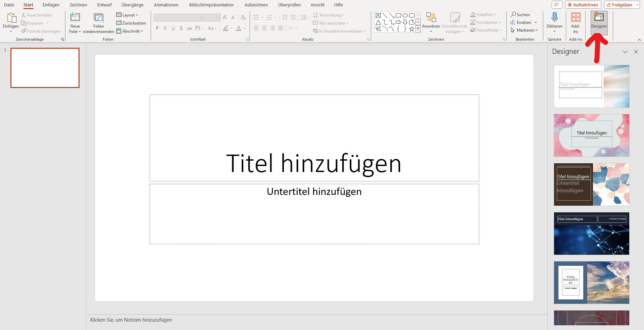The image size is (644, 330).
Task: Increase font size icon
Action: click(x=225, y=17)
